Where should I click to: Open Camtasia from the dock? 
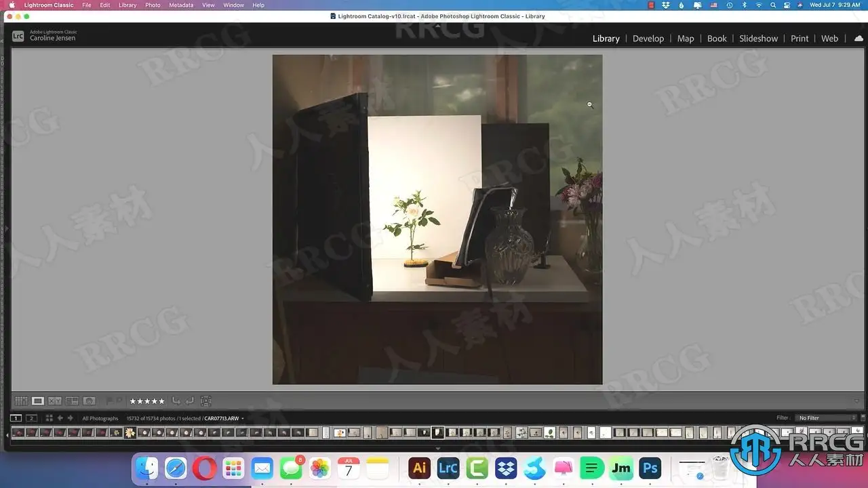point(477,468)
